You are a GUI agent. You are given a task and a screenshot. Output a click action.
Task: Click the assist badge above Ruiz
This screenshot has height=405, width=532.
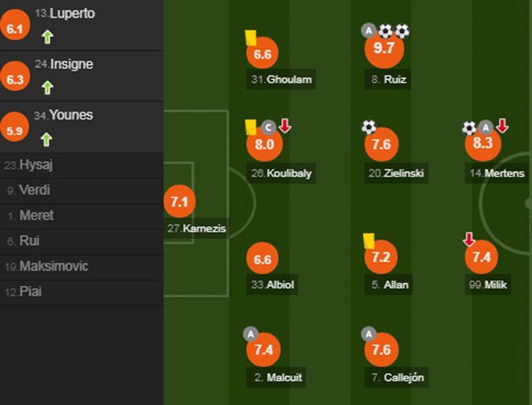tap(369, 31)
